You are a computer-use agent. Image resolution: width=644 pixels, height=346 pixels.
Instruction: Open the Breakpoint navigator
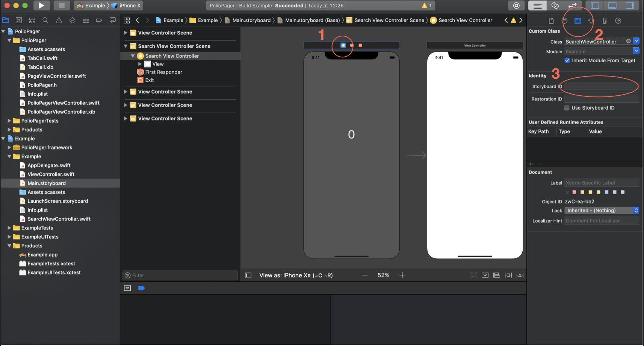click(99, 20)
